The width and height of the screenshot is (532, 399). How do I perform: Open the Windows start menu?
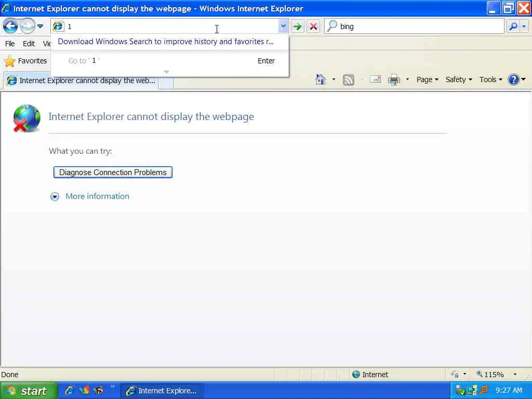pyautogui.click(x=29, y=391)
